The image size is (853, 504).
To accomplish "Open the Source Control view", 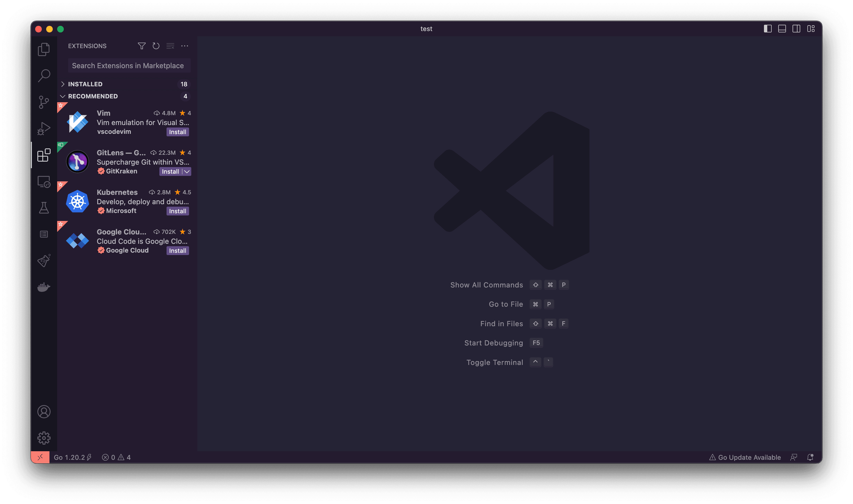I will pos(44,102).
